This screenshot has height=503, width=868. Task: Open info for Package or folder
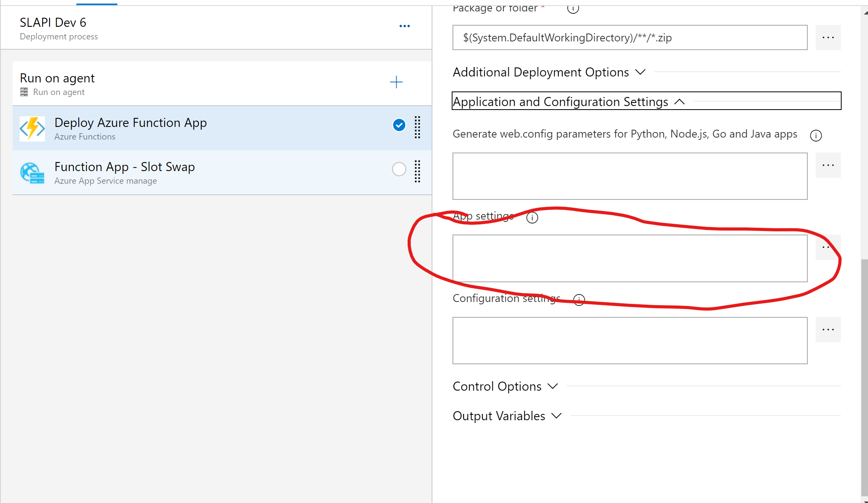pos(573,8)
